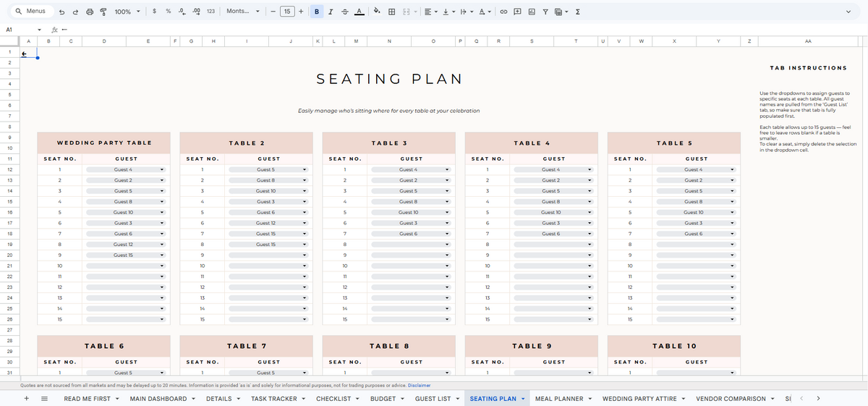Open the SEATING PLAN tab menu arrow

pos(523,399)
